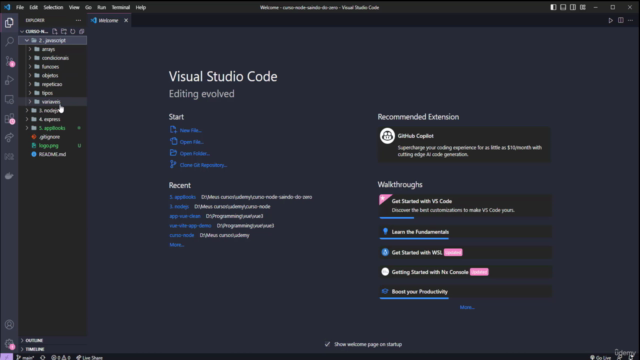Collapse the '2. javascript' folder

tap(52, 40)
